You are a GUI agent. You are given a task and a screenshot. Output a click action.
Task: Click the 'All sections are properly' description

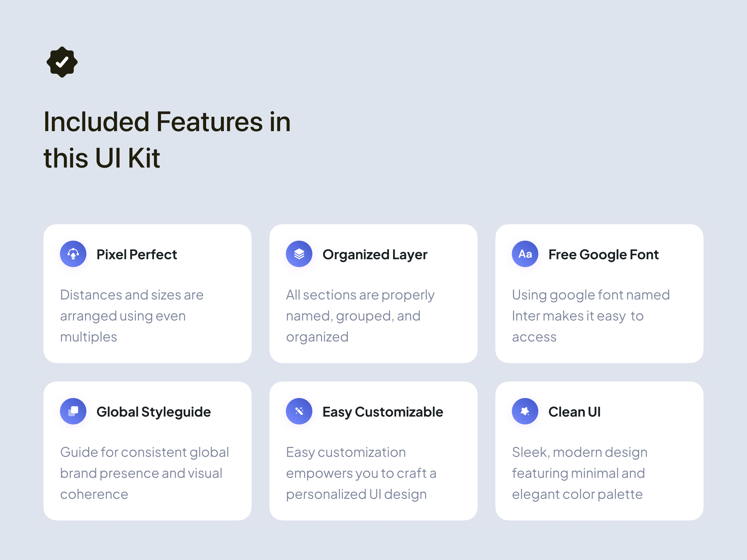pos(360,316)
